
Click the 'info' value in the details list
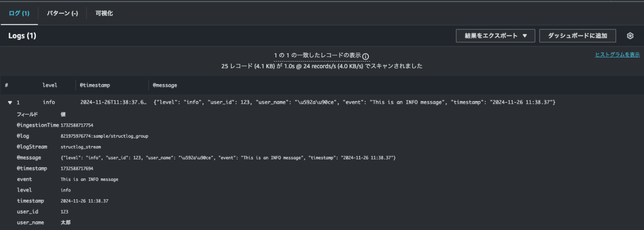click(x=66, y=190)
